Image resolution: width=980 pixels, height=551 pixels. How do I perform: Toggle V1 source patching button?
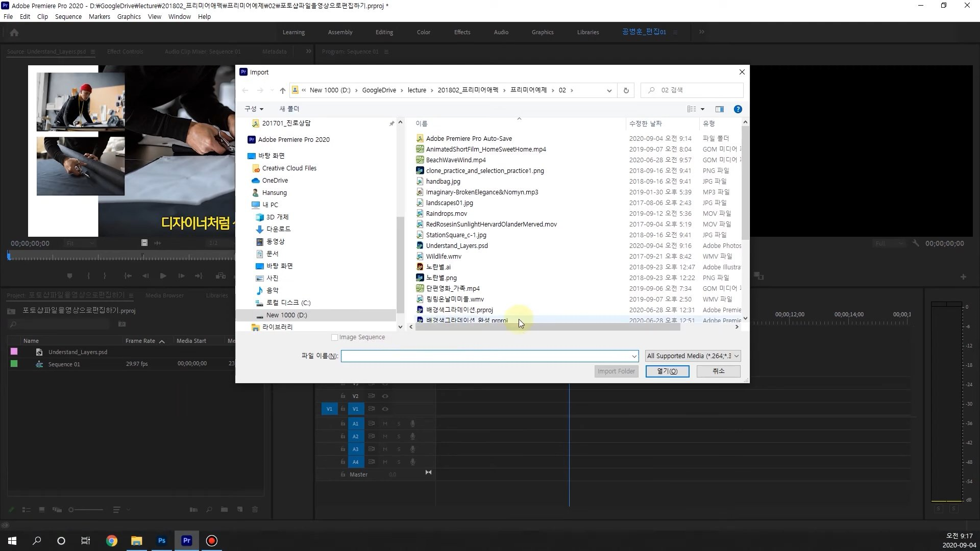[x=329, y=409]
